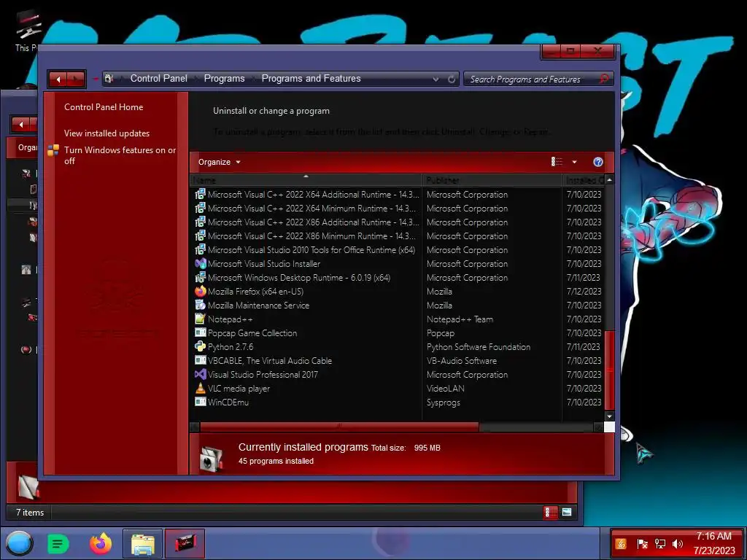Open Action Center flag tray icon
This screenshot has height=560, width=747.
[x=642, y=543]
